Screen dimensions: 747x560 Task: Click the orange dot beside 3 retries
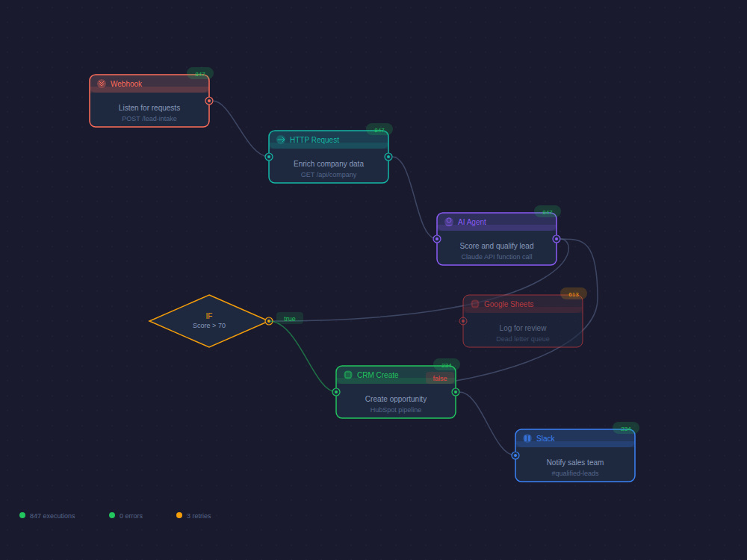point(179,515)
